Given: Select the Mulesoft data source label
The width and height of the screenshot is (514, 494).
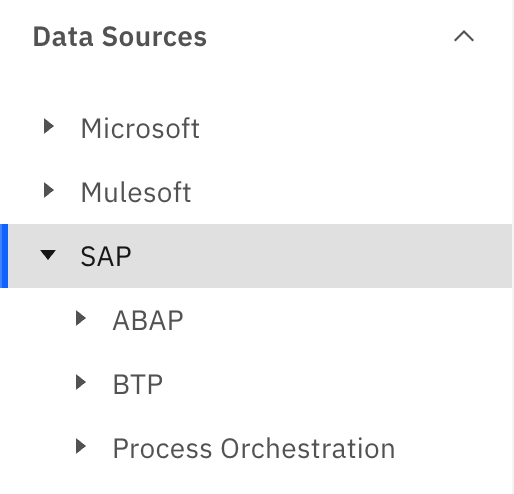Looking at the screenshot, I should point(136,192).
